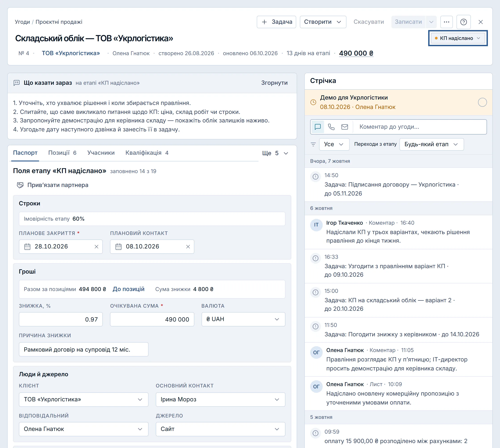Screen dimensions: 500x448
Task: Open calendar for Планове закриття field
Action: tap(27, 246)
